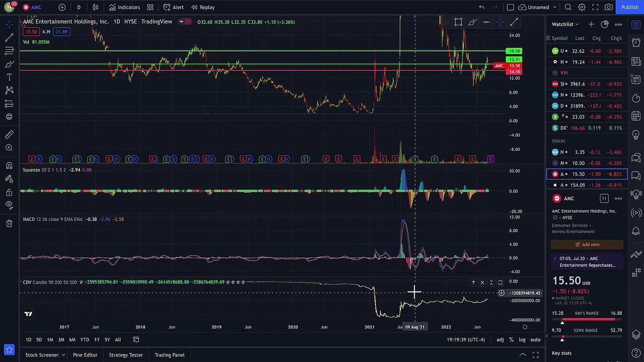Select the 1M time range tab

[x=50, y=340]
